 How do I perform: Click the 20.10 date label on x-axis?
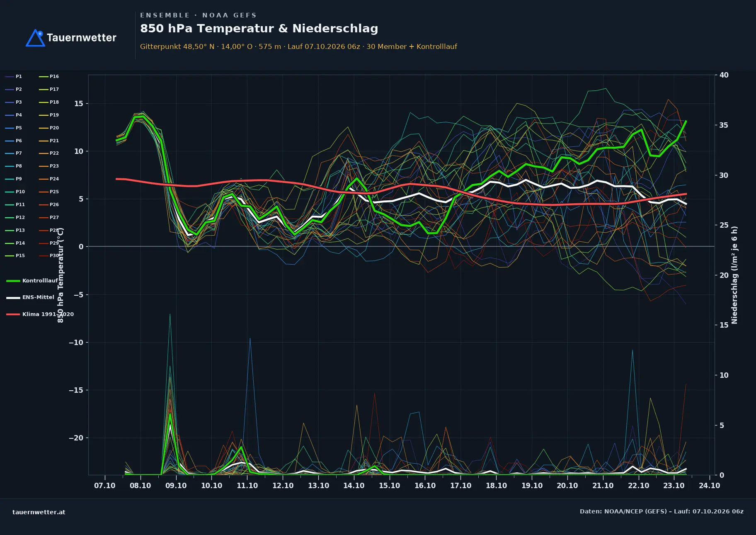pos(567,486)
